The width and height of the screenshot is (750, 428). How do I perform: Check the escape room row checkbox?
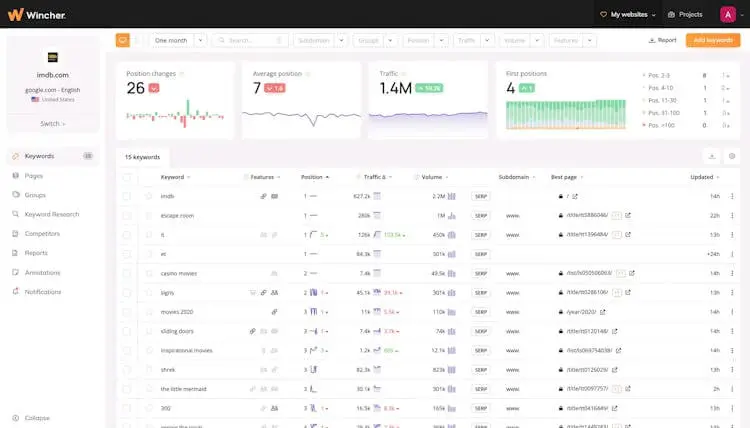click(x=127, y=216)
